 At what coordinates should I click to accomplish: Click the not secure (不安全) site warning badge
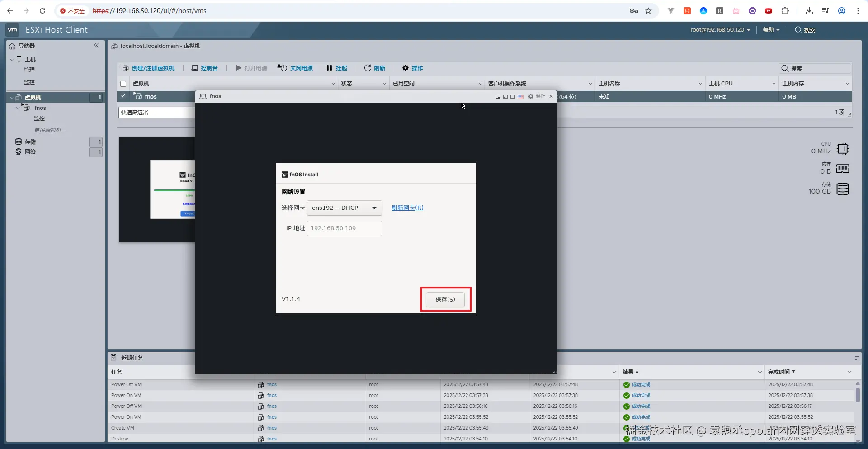point(72,11)
